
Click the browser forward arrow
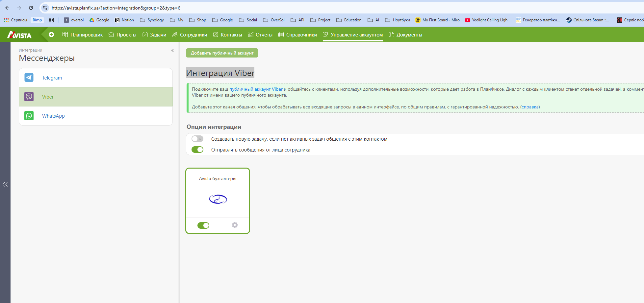point(19,8)
